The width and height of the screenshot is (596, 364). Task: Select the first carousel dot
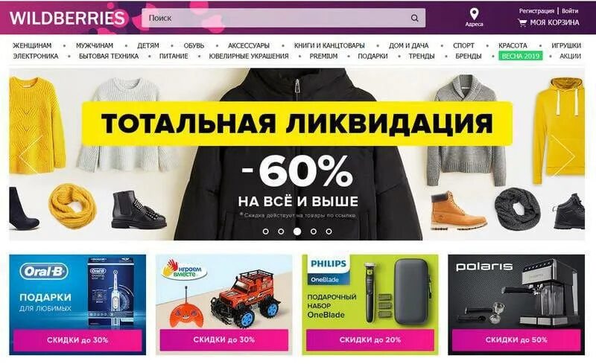(266, 232)
